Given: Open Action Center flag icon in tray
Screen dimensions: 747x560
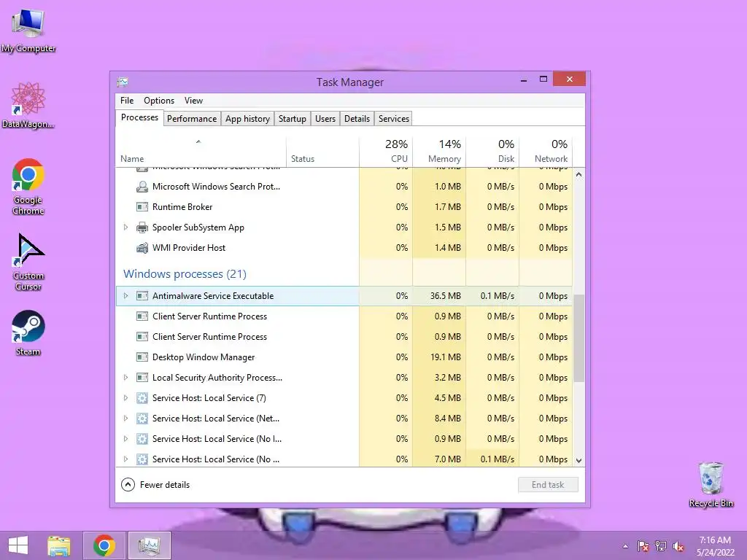Looking at the screenshot, I should point(643,546).
